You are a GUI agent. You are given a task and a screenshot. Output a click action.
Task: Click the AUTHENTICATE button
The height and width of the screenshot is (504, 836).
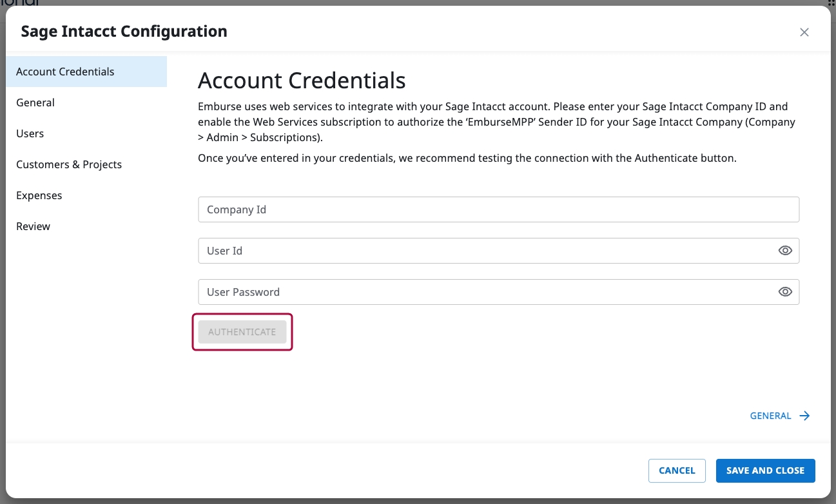pos(242,332)
